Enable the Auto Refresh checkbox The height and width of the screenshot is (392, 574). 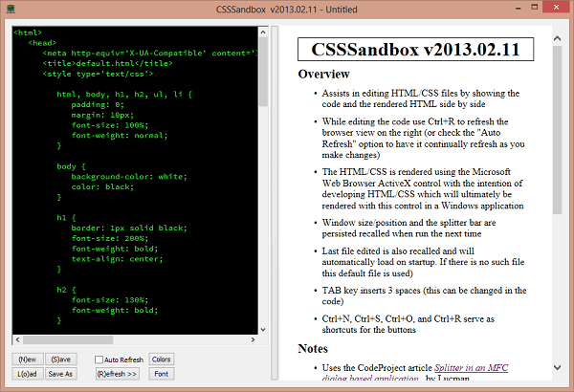[x=99, y=359]
